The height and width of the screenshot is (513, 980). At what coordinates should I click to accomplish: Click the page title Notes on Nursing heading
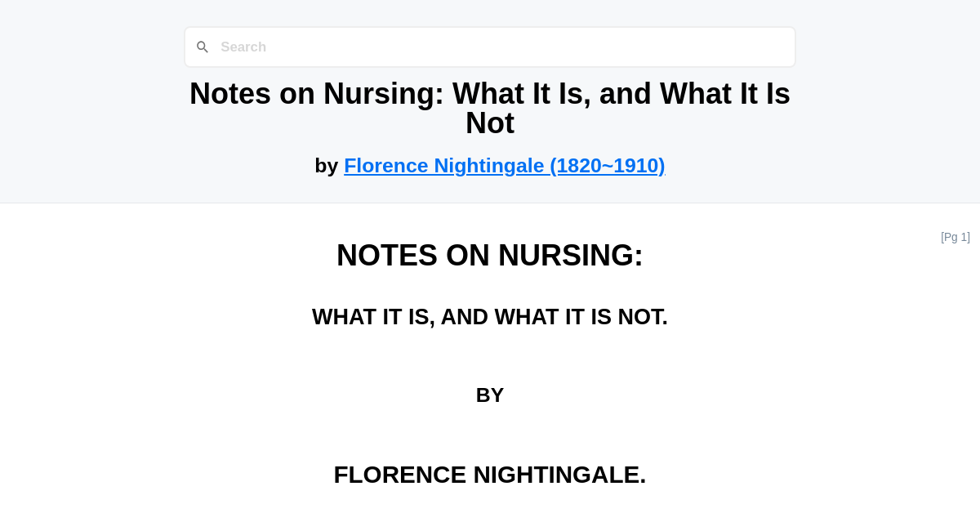coord(490,108)
